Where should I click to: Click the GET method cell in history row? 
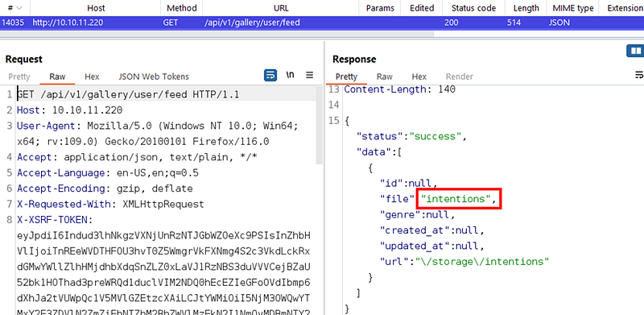tap(171, 23)
